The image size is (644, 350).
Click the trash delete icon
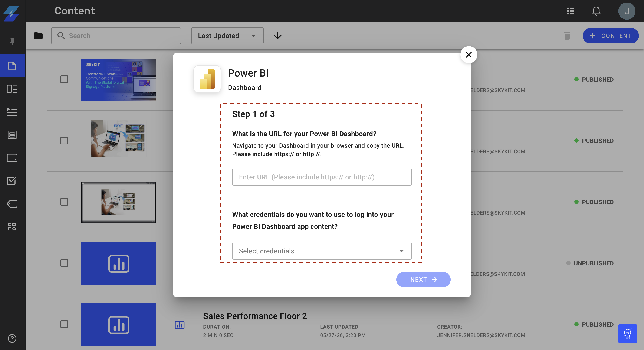point(567,36)
